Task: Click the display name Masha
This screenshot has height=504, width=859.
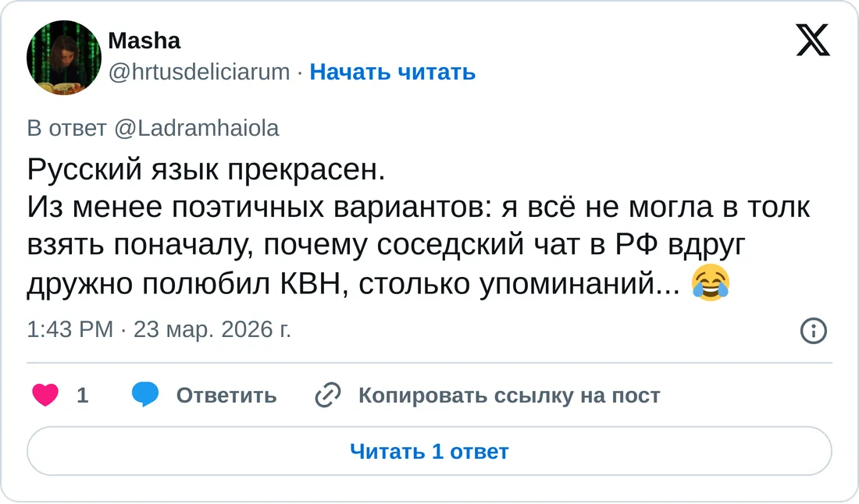Action: coord(144,41)
